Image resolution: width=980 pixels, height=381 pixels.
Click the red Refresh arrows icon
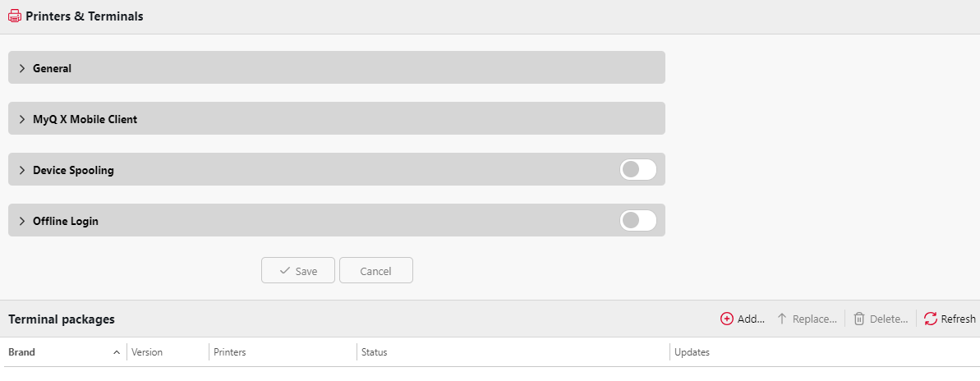pyautogui.click(x=930, y=319)
